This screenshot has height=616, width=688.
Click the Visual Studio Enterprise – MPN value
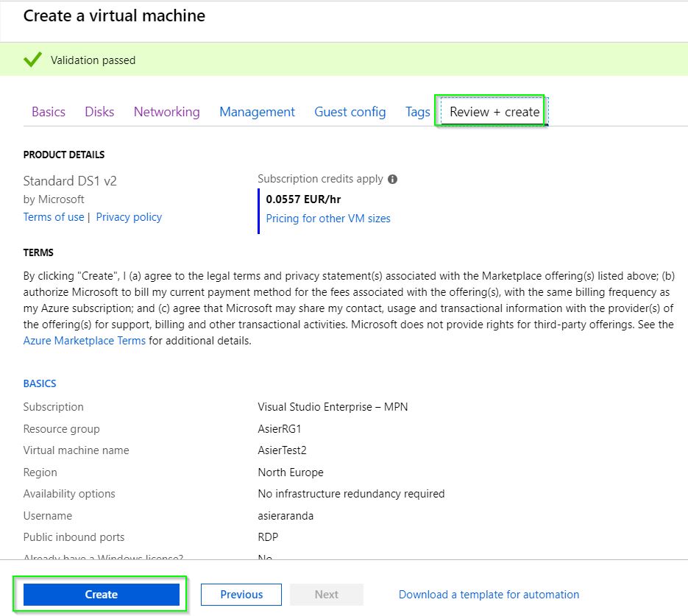[333, 407]
